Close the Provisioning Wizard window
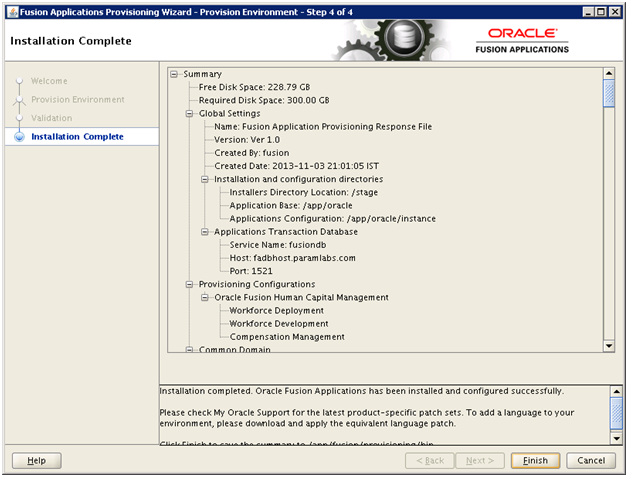This screenshot has width=628, height=477. [x=615, y=12]
